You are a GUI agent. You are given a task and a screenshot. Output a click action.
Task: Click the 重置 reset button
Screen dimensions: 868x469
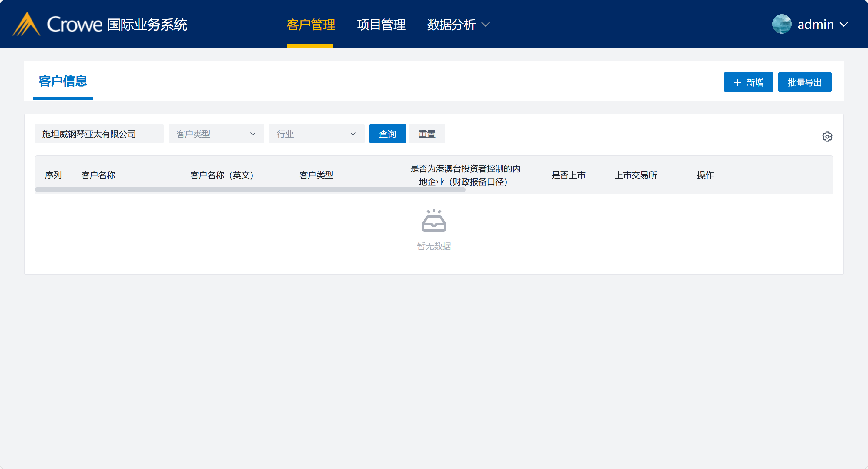pos(427,134)
